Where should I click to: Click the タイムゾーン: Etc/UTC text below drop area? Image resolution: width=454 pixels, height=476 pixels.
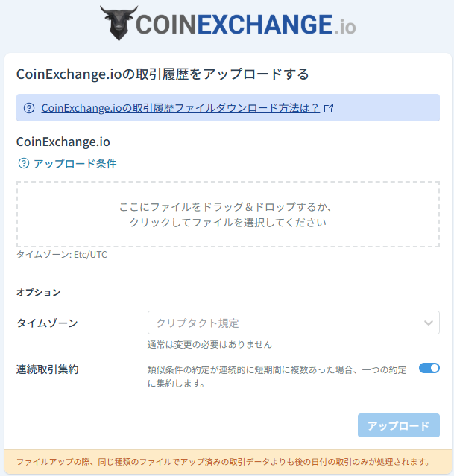click(62, 255)
